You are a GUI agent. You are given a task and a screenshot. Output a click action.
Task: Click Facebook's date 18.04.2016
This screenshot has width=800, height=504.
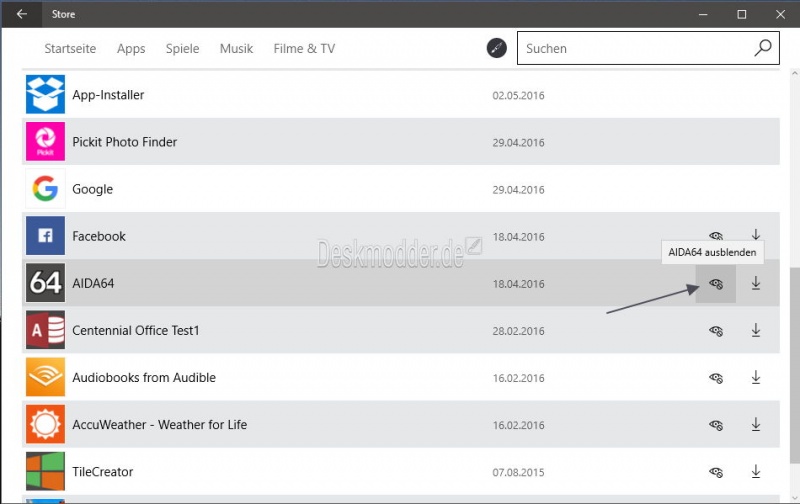pyautogui.click(x=518, y=237)
